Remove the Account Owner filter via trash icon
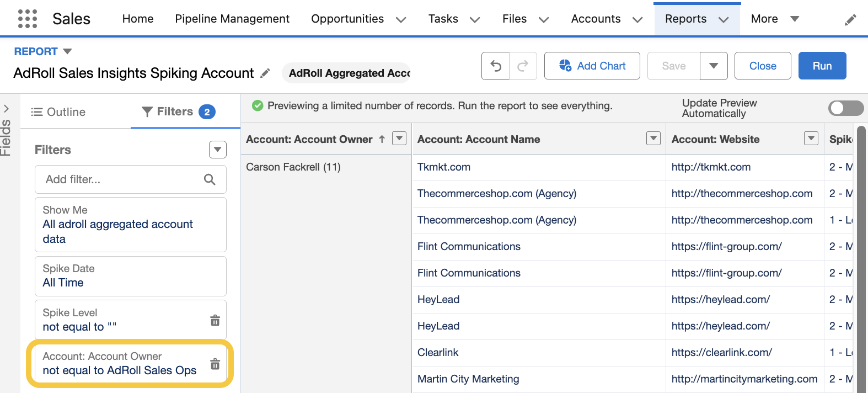 click(x=215, y=364)
